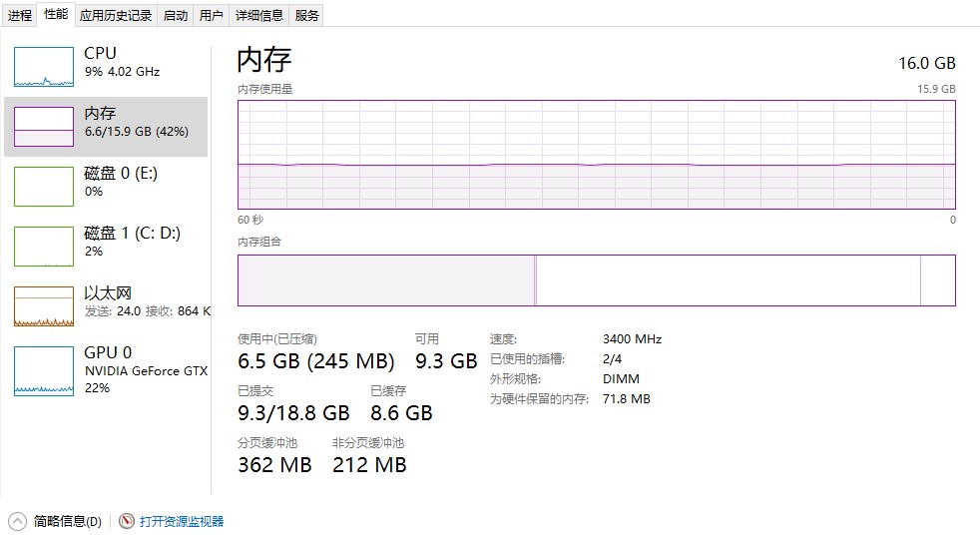The image size is (980, 546).
Task: Switch to the 服务 tab
Action: [x=307, y=15]
